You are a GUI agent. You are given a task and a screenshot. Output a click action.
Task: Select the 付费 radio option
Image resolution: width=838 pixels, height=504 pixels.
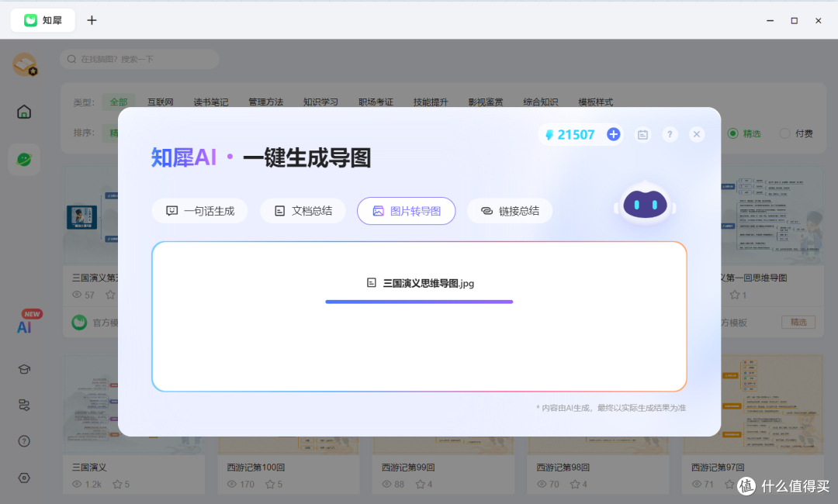(796, 133)
